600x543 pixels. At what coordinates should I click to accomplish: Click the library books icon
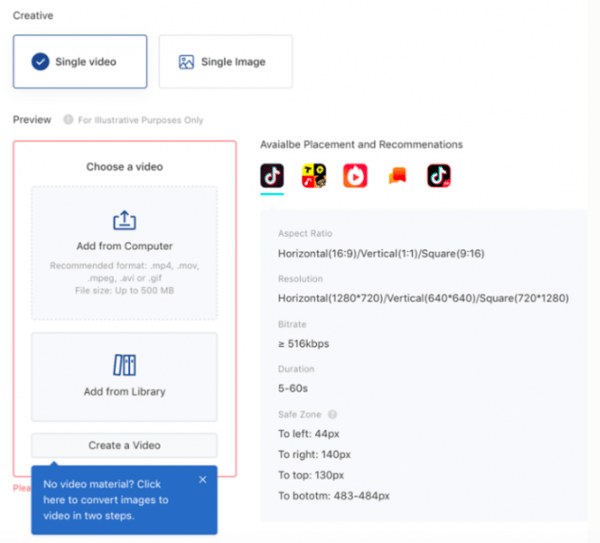[x=124, y=365]
